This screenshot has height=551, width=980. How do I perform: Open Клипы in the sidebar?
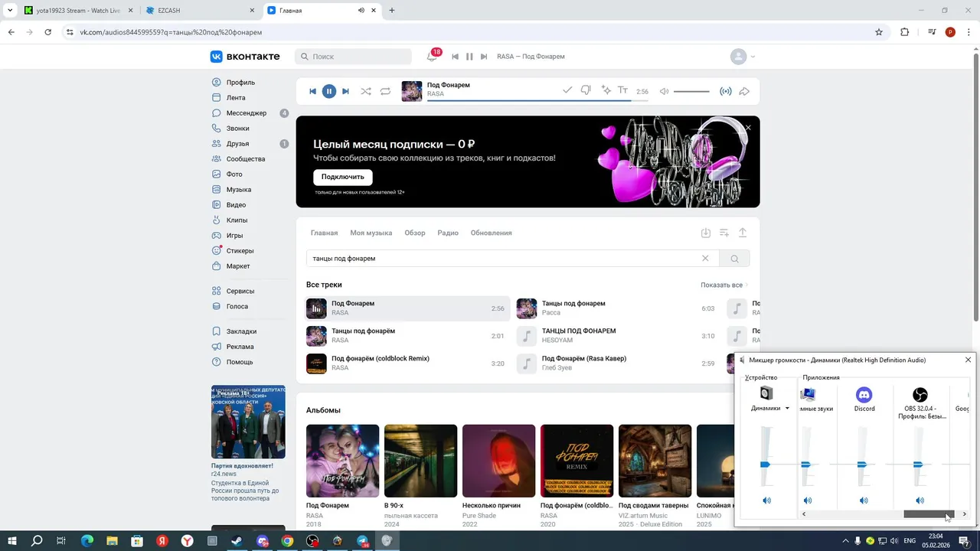[x=237, y=220]
